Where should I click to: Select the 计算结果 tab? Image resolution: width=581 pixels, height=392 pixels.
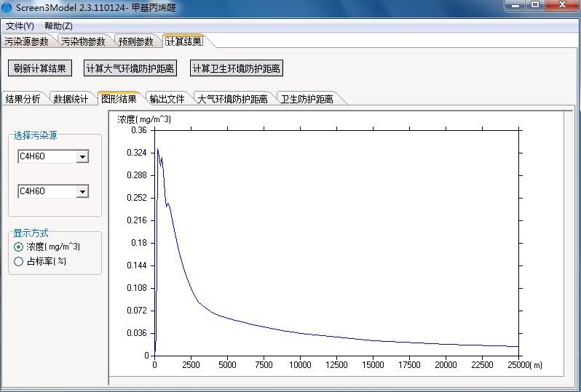pos(184,41)
